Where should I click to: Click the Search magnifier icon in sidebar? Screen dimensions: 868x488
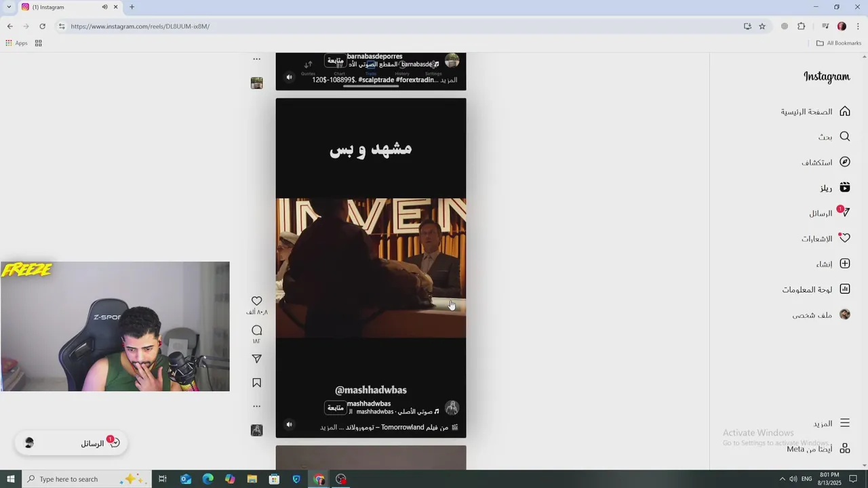click(x=845, y=136)
